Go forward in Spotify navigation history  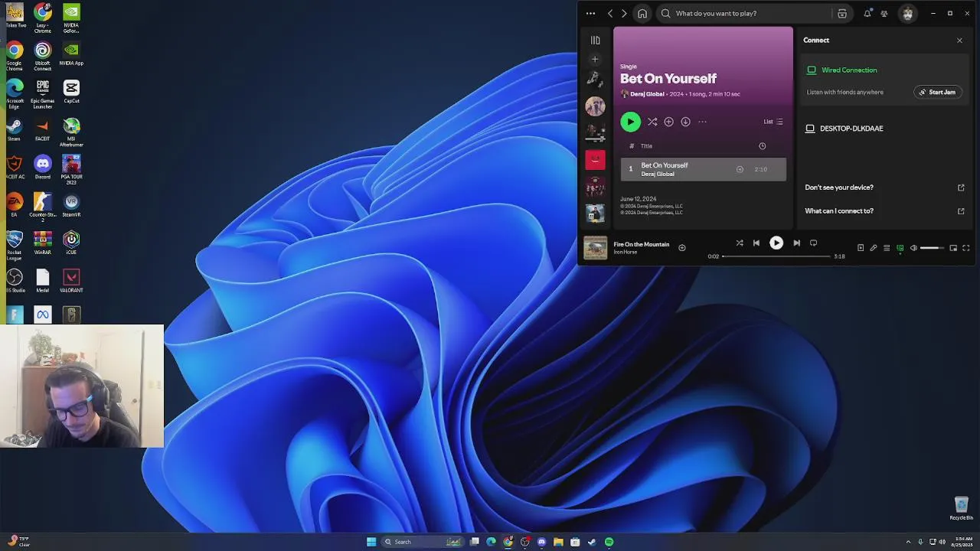624,13
